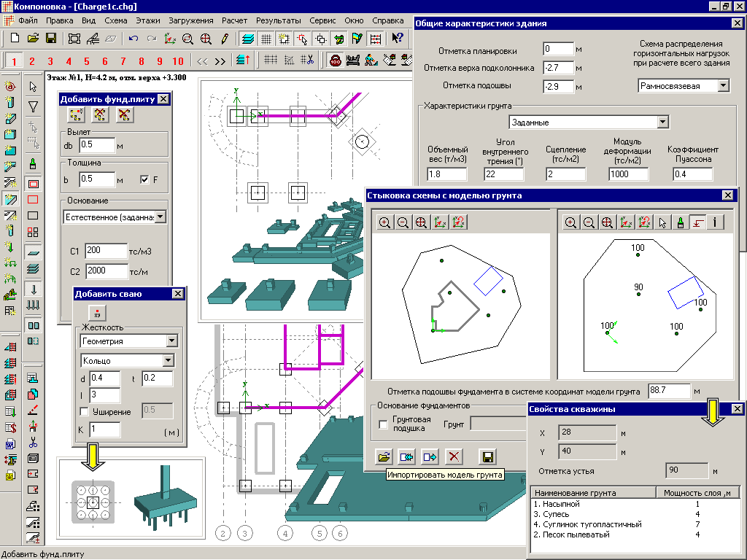The height and width of the screenshot is (560, 747).
Task: Expand the Заданные soil characteristics dropdown
Action: [x=662, y=122]
